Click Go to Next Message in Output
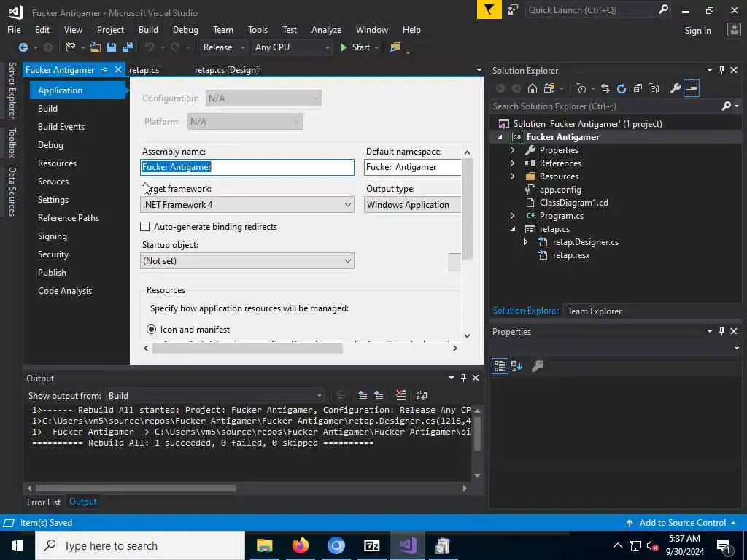Screen dimensions: 747x560 [379, 395]
